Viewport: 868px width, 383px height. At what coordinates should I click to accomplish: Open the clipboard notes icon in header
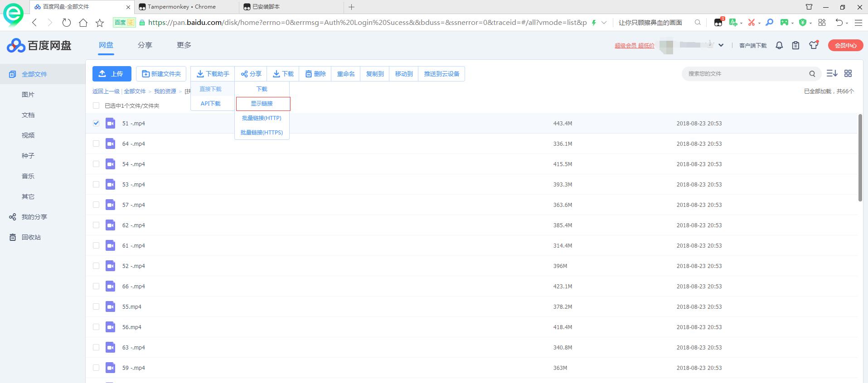tap(795, 45)
